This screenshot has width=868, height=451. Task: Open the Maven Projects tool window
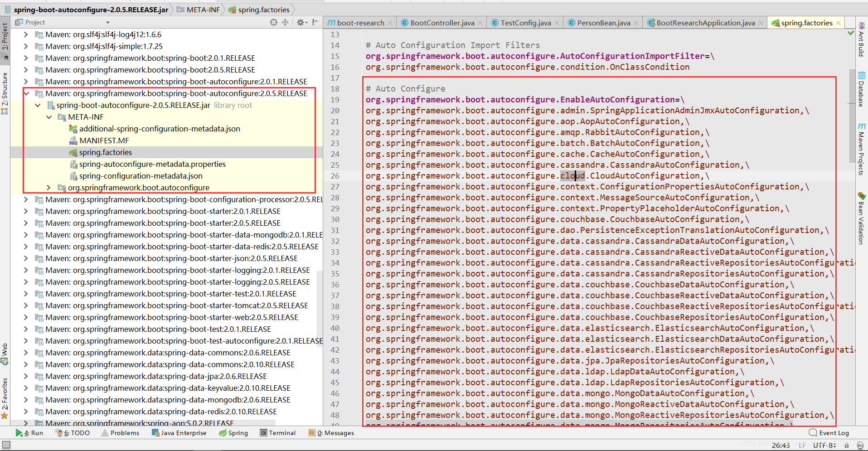861,149
